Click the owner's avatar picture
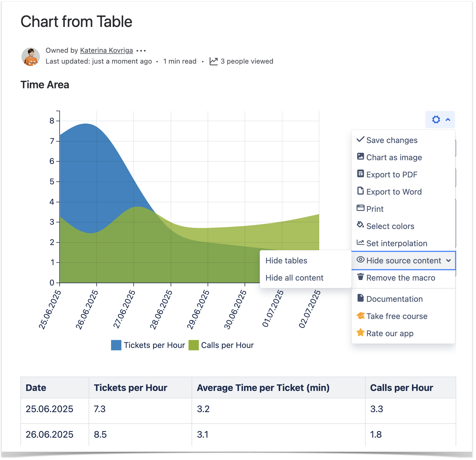476x460 pixels. (x=31, y=56)
